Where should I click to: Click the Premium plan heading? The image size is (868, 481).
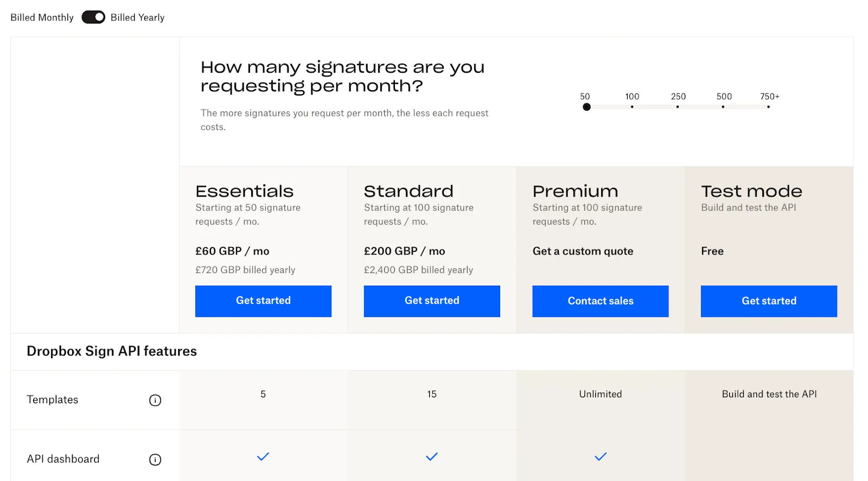pyautogui.click(x=575, y=191)
